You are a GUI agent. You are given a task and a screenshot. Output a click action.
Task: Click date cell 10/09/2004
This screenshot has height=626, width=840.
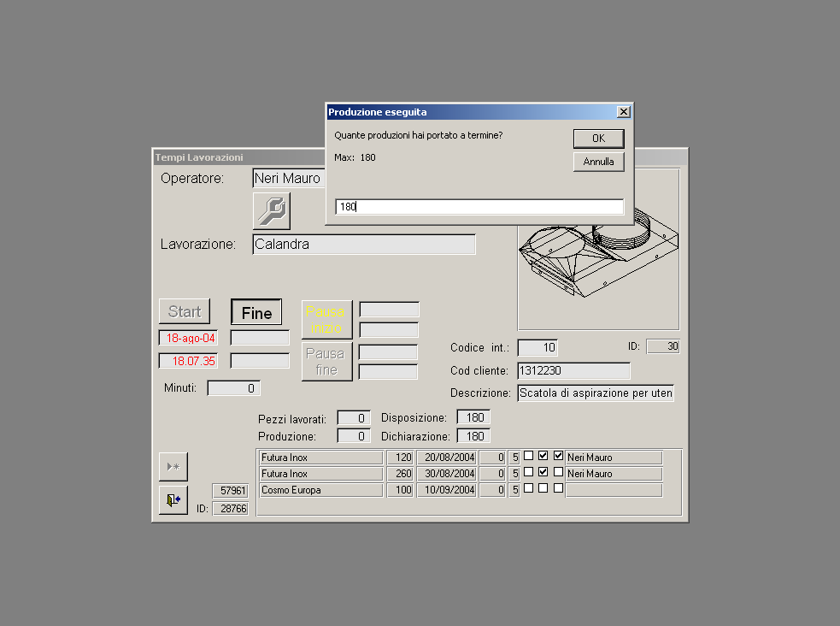446,490
